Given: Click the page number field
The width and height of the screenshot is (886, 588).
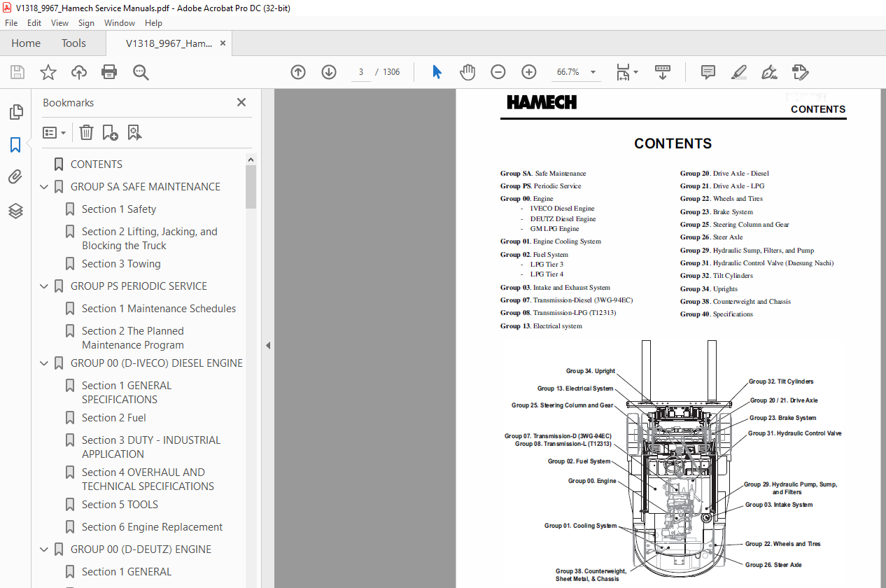Looking at the screenshot, I should (x=360, y=72).
